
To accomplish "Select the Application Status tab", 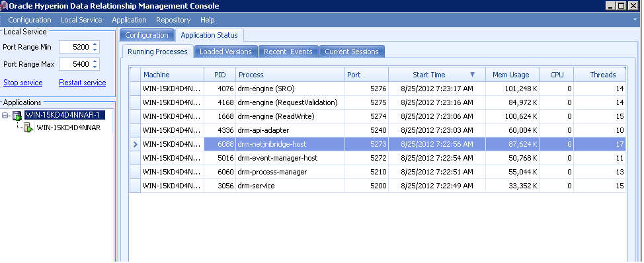I will (x=209, y=35).
